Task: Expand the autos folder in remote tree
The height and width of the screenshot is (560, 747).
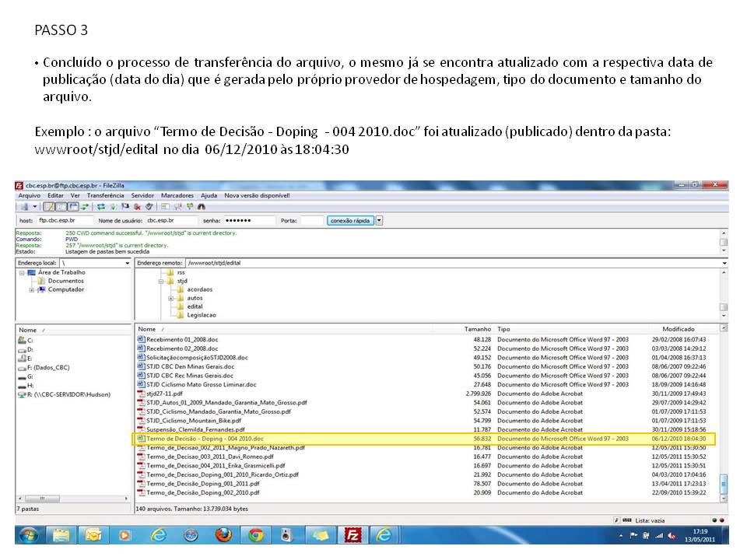Action: tap(170, 298)
